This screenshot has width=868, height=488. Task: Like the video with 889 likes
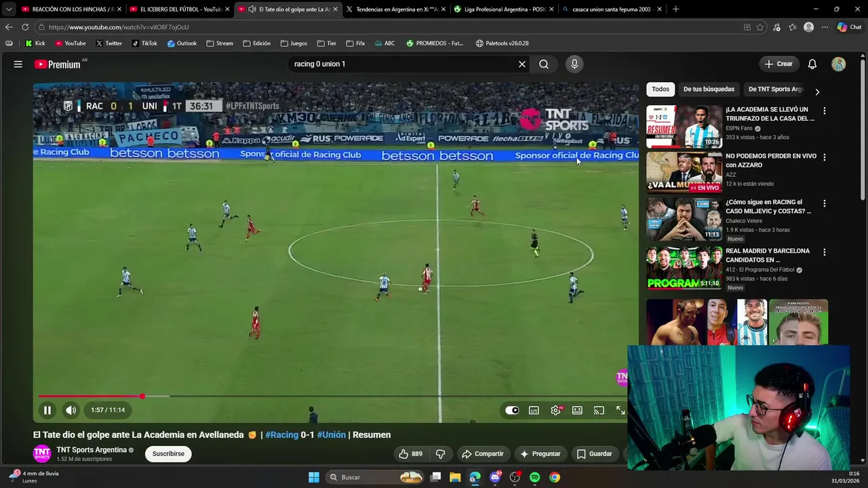411,454
